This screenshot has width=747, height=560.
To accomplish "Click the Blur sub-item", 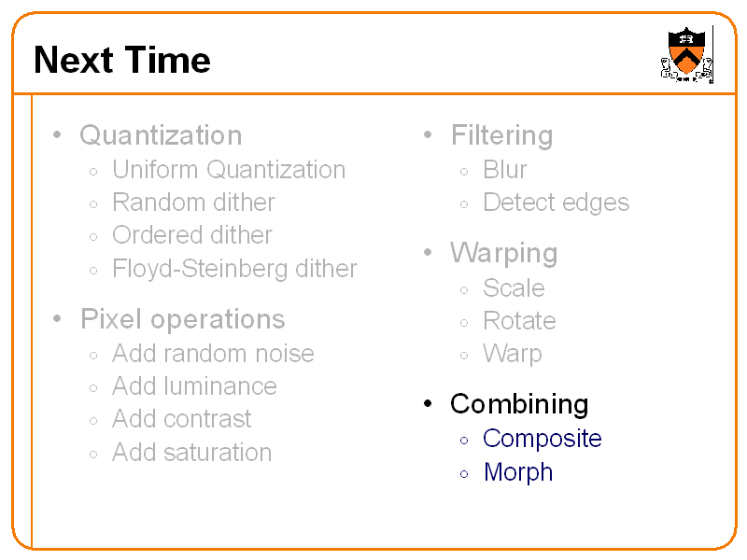I will coord(505,170).
